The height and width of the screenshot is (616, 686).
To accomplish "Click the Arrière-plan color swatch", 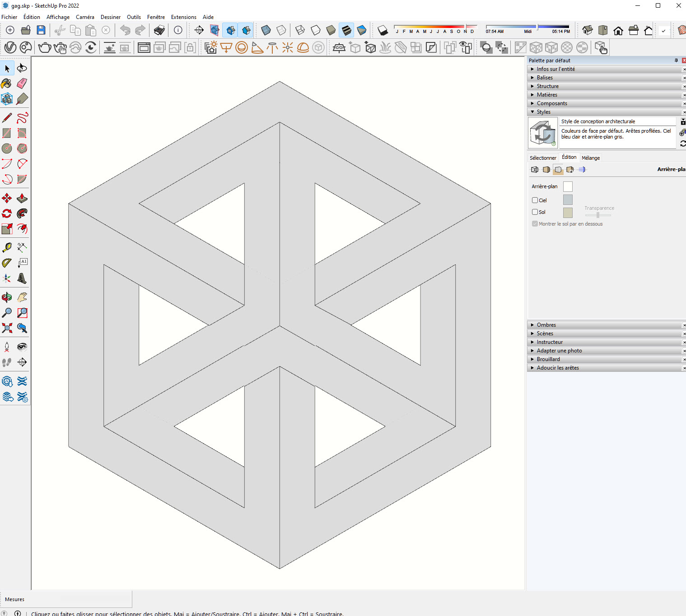I will [x=568, y=186].
